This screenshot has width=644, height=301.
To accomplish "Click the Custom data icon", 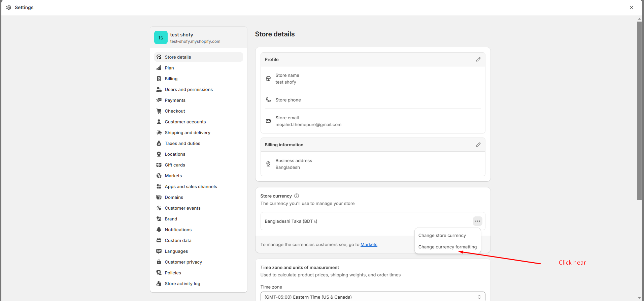I will (x=159, y=240).
